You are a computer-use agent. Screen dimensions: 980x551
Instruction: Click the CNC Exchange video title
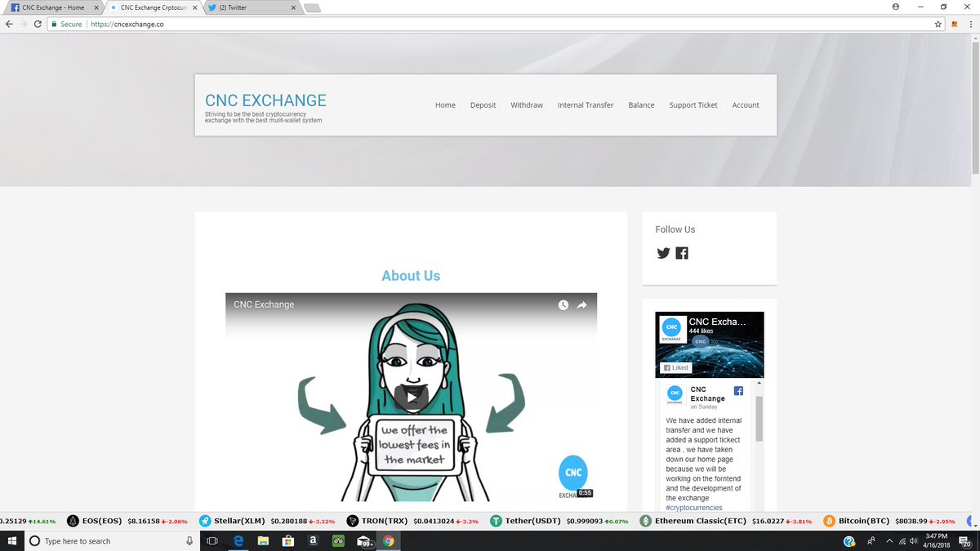264,304
